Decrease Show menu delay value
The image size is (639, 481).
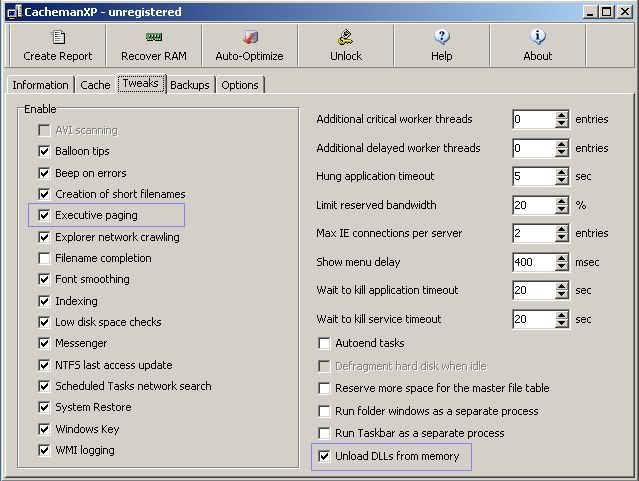562,266
